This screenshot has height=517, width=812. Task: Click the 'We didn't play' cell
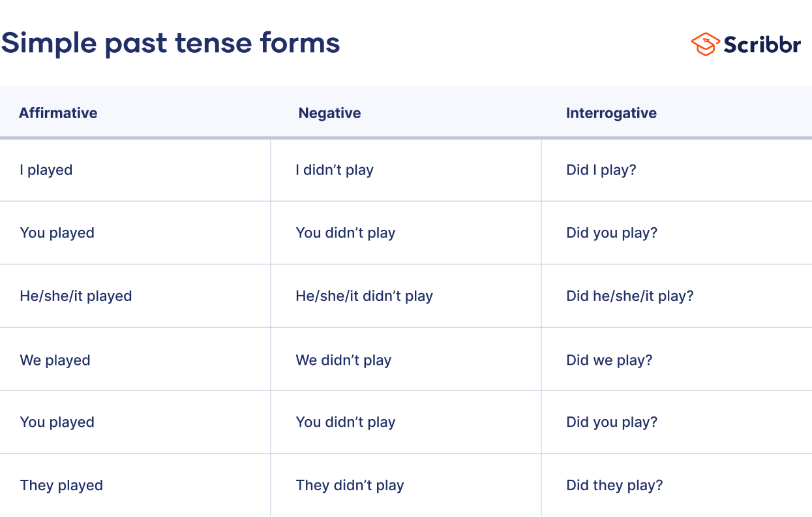(x=343, y=360)
